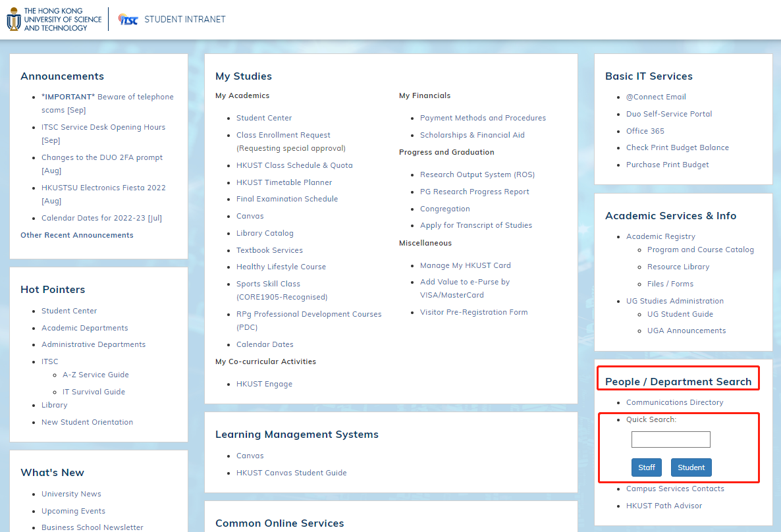Open ITSC Service Desk Opening Hours announcement

(x=103, y=134)
